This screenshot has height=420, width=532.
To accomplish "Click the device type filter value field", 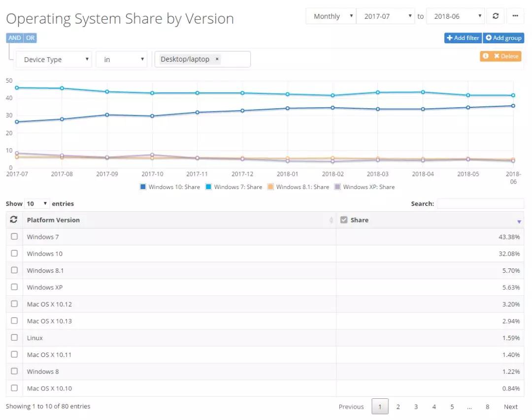I will pyautogui.click(x=202, y=60).
